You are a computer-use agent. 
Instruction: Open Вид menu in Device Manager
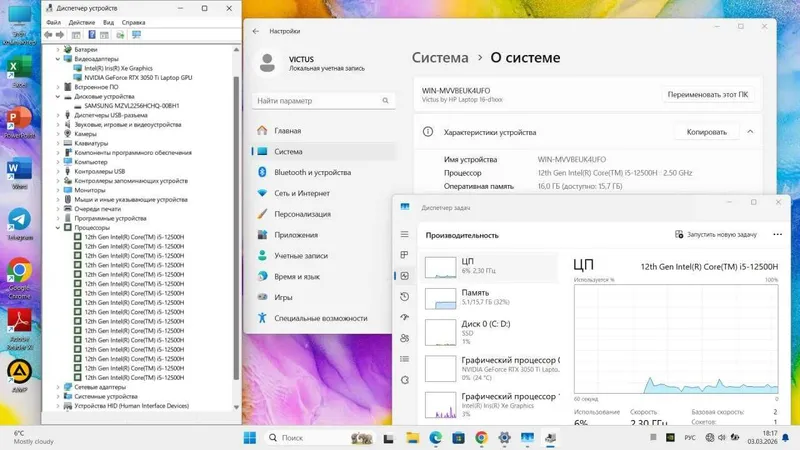108,22
